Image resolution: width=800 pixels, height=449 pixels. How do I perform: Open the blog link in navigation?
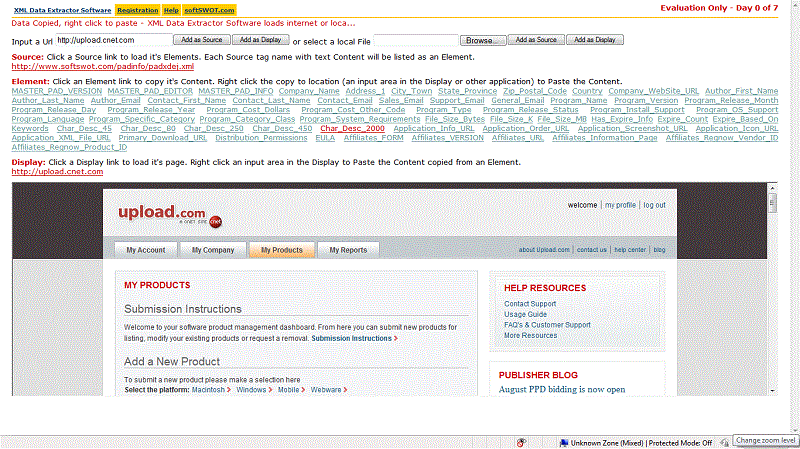click(x=659, y=250)
